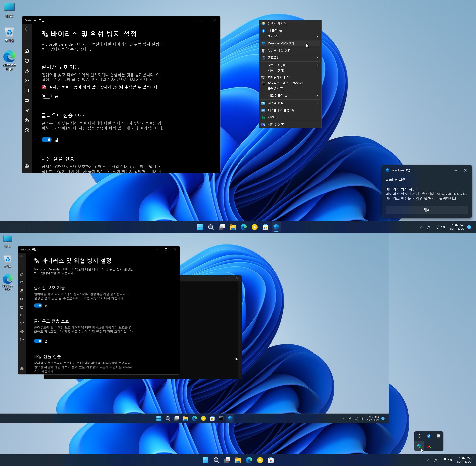Open Microsoft Store on the 8:56 taskbar

tap(271, 460)
